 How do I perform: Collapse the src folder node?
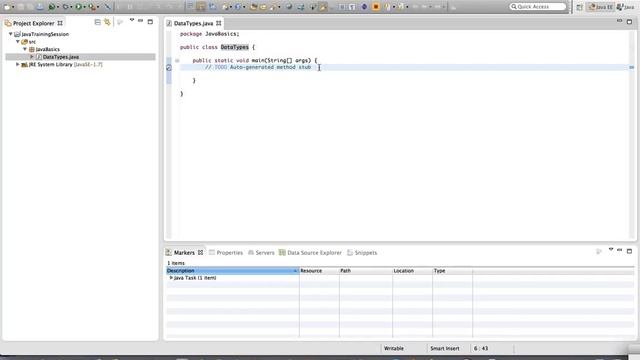[18, 41]
